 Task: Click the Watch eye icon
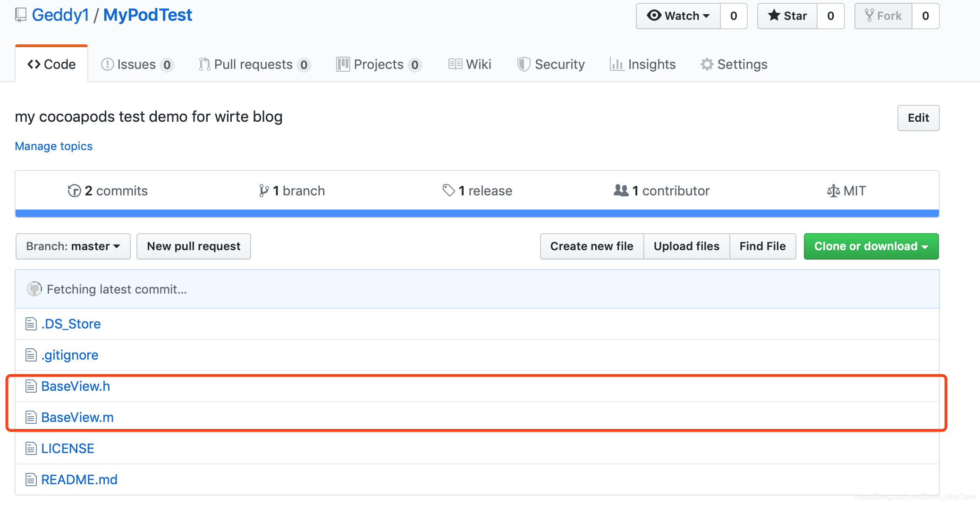pyautogui.click(x=654, y=16)
